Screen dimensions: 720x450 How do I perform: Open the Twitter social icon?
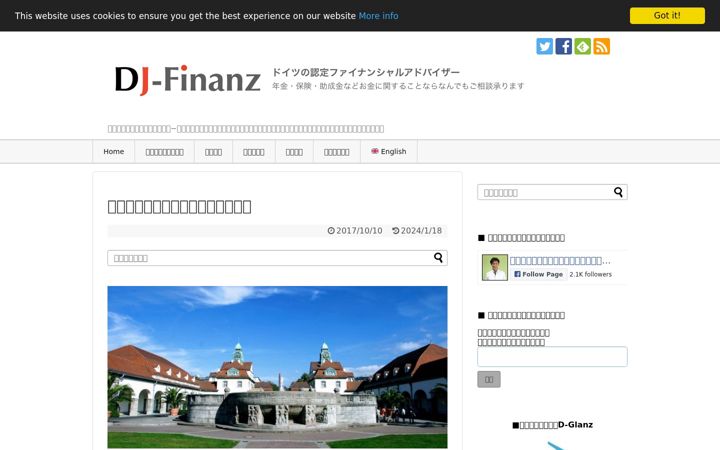click(x=545, y=46)
